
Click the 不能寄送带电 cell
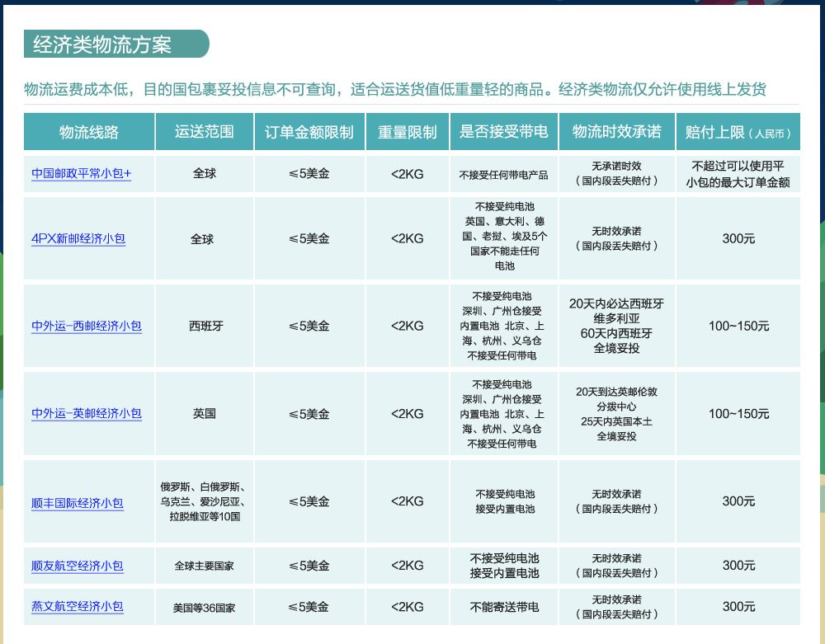pos(503,607)
